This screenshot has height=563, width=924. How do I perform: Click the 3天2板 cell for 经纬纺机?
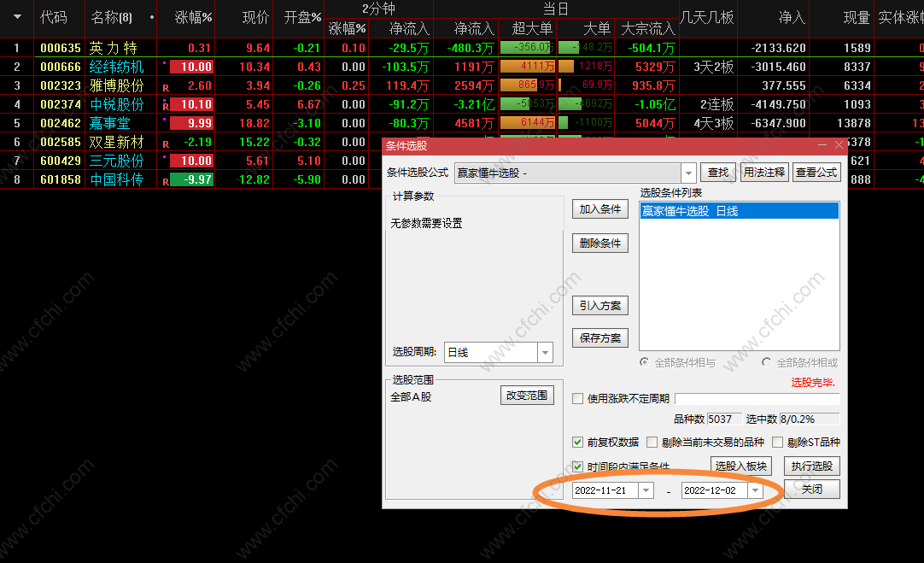[x=713, y=67]
